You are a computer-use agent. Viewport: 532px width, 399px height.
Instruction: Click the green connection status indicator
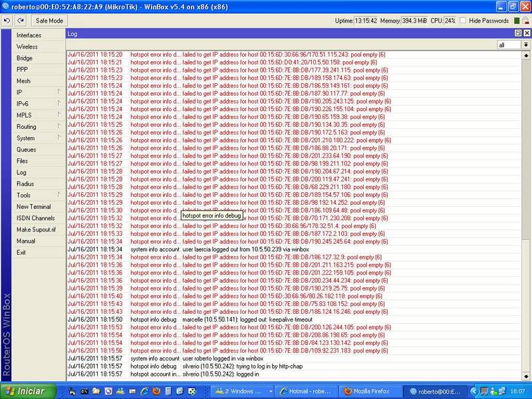coord(517,21)
